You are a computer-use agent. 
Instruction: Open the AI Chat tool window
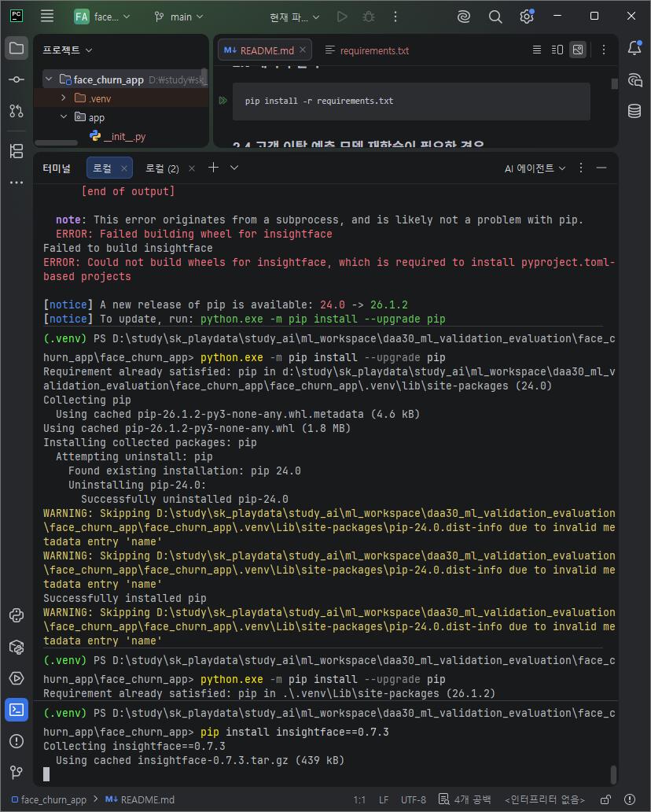[635, 79]
